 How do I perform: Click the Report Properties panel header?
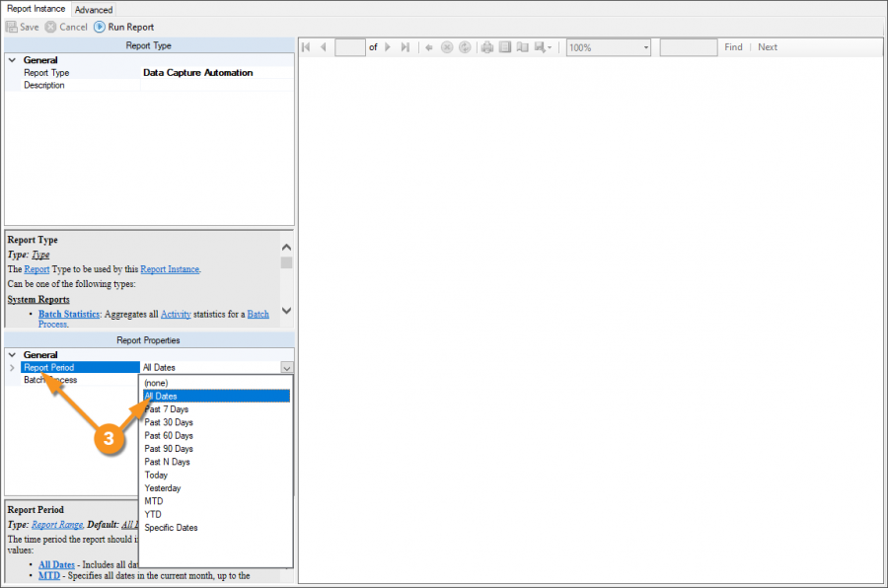coord(149,340)
